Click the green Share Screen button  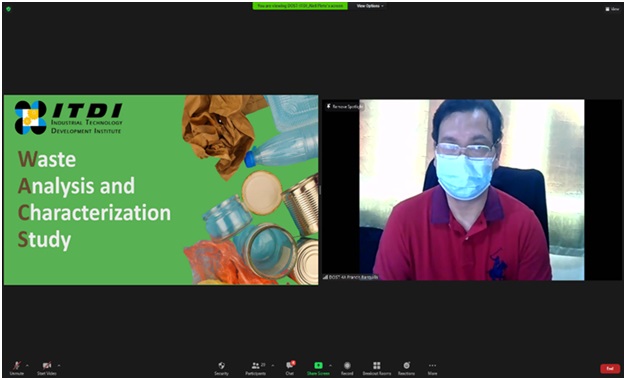(x=318, y=368)
